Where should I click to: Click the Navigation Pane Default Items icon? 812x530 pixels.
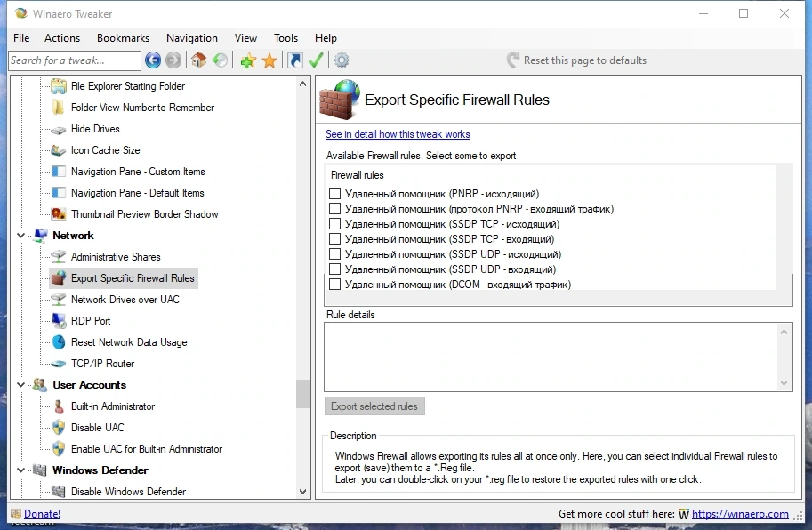pos(59,193)
